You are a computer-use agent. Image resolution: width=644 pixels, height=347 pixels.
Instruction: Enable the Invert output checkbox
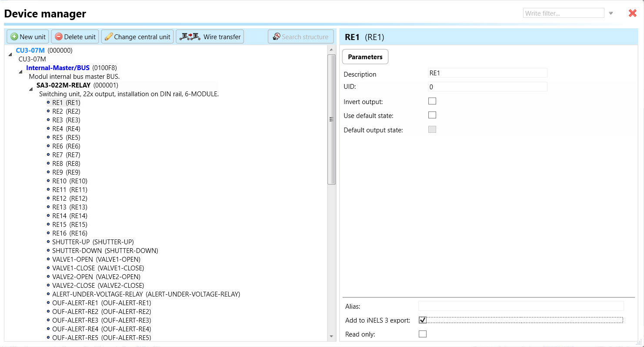[x=432, y=101]
